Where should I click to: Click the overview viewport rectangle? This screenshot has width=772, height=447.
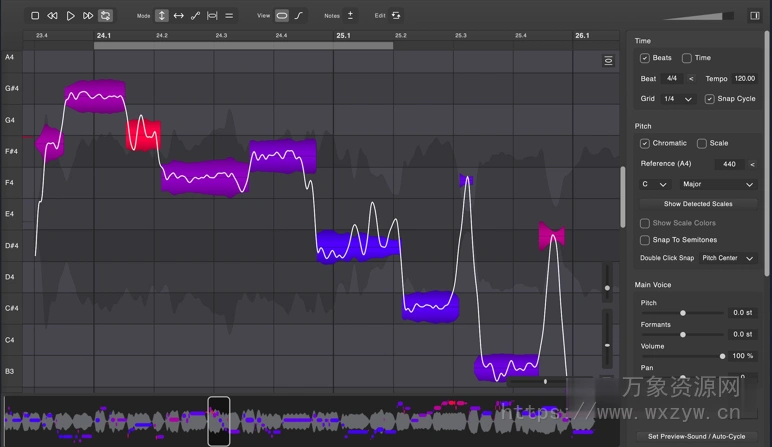coord(219,421)
